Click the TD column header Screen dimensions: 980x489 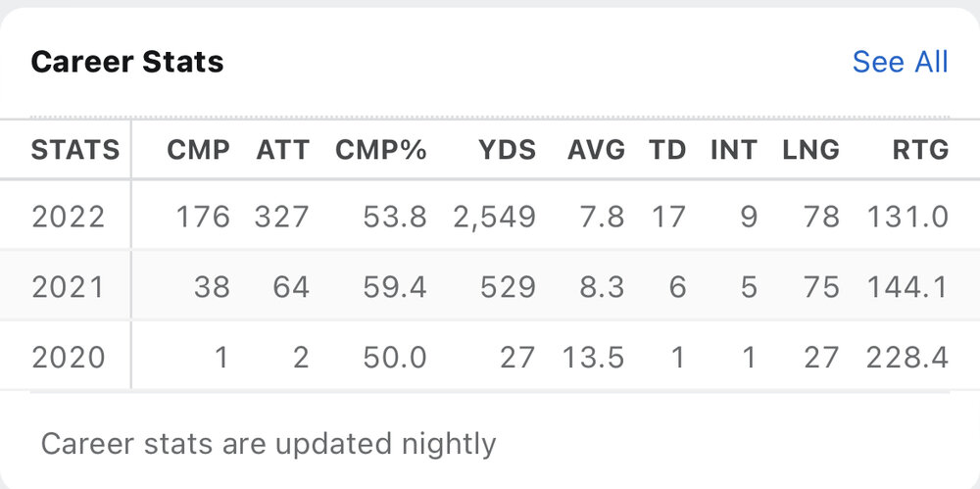point(666,150)
